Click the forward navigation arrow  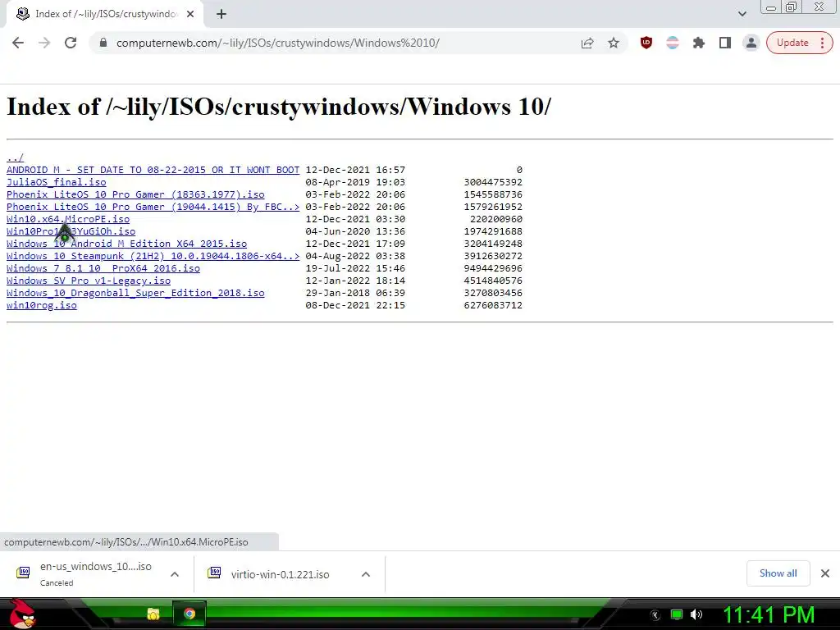coord(44,43)
